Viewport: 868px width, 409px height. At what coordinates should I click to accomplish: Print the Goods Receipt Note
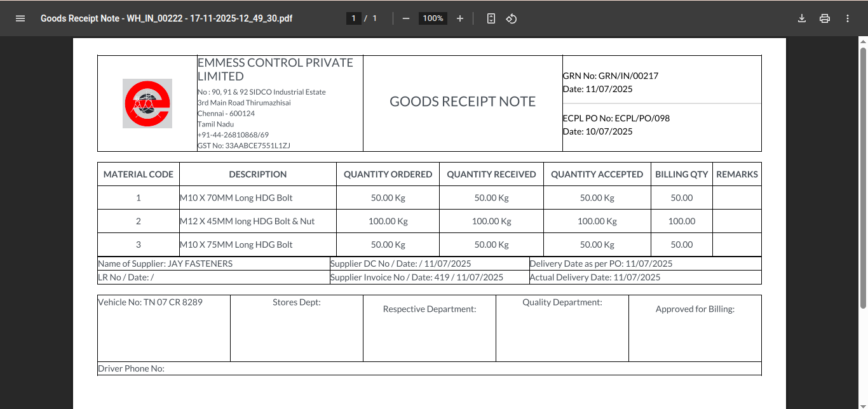point(825,18)
